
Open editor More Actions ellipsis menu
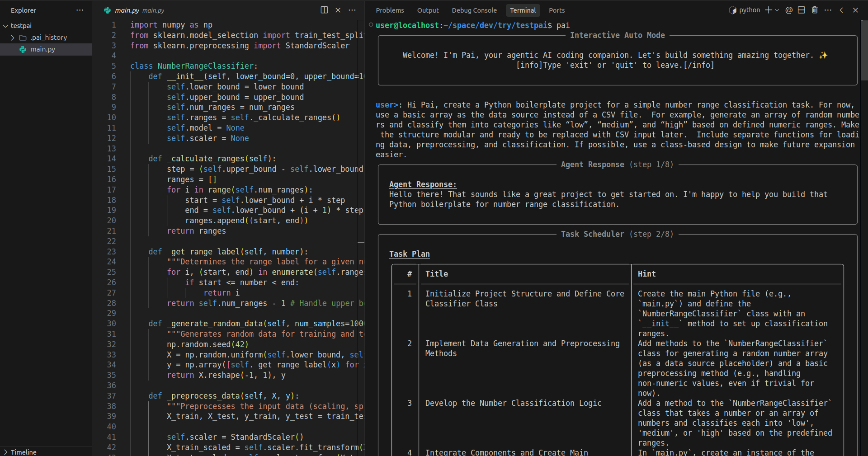point(352,10)
